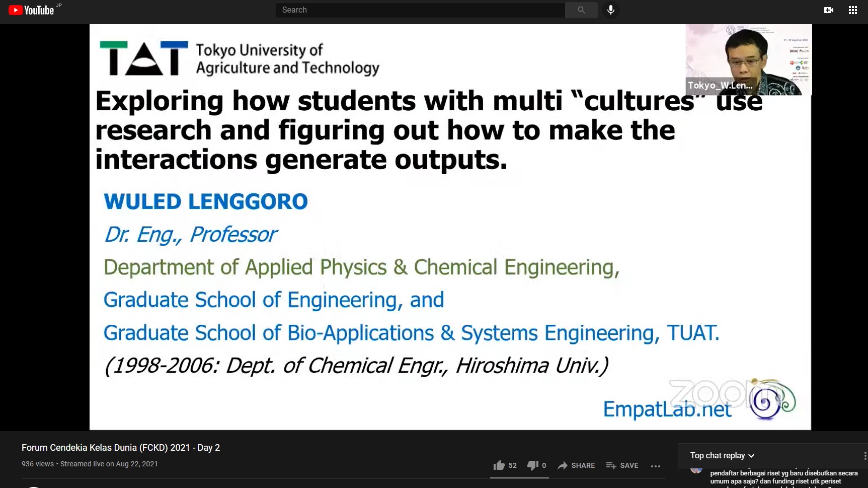Image resolution: width=868 pixels, height=488 pixels.
Task: Open the YouTube apps grid
Action: [x=852, y=10]
